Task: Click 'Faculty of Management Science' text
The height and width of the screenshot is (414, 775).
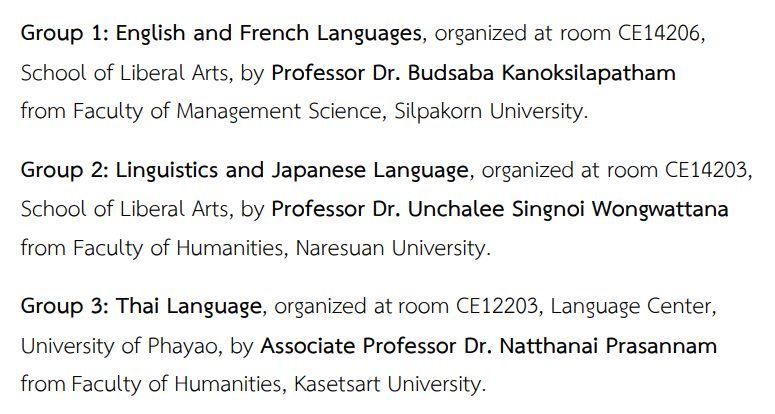Action: [227, 111]
